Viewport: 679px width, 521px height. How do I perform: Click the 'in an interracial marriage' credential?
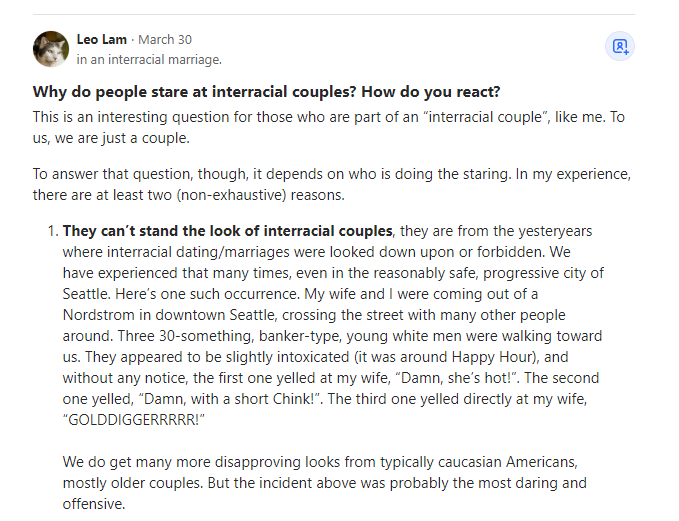[x=149, y=59]
